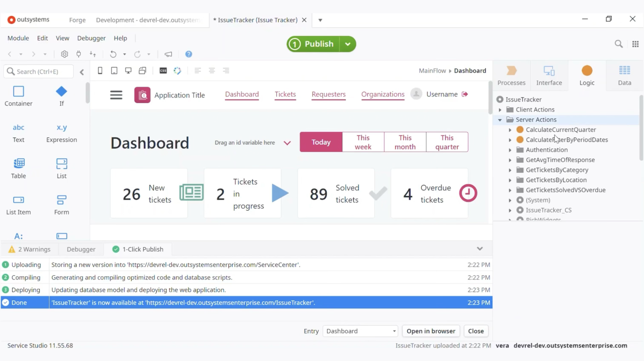Select the Text widget
Viewport: 644px width, 361px height.
click(x=18, y=133)
